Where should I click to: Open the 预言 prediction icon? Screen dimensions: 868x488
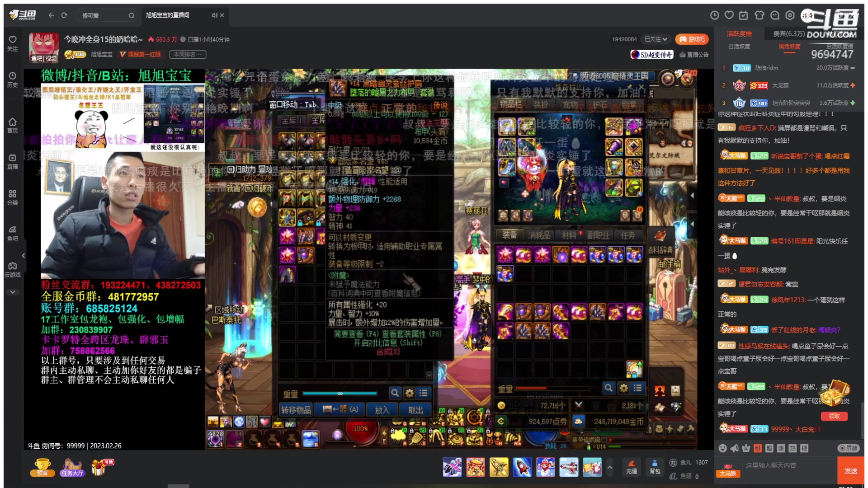pos(42,468)
